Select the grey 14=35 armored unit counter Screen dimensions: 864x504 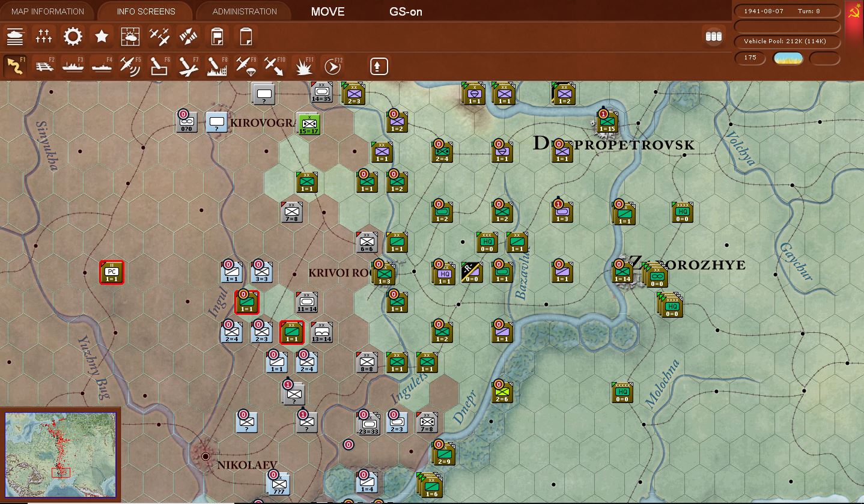click(321, 92)
